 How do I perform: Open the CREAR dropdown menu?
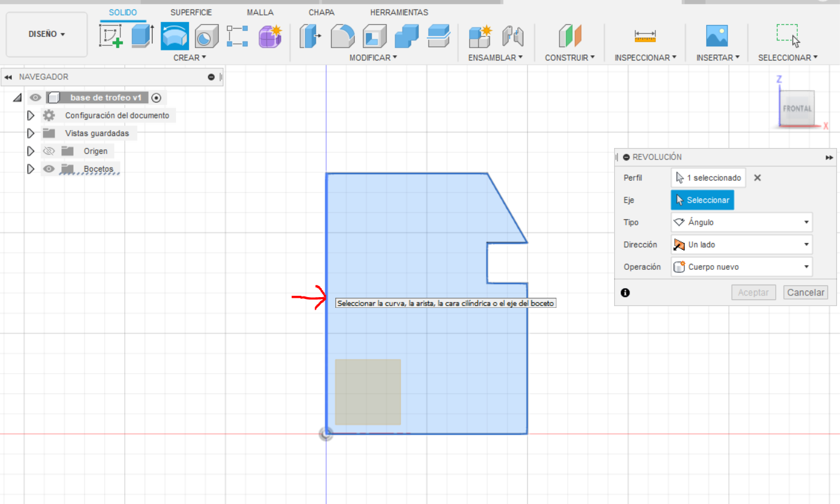[x=190, y=58]
